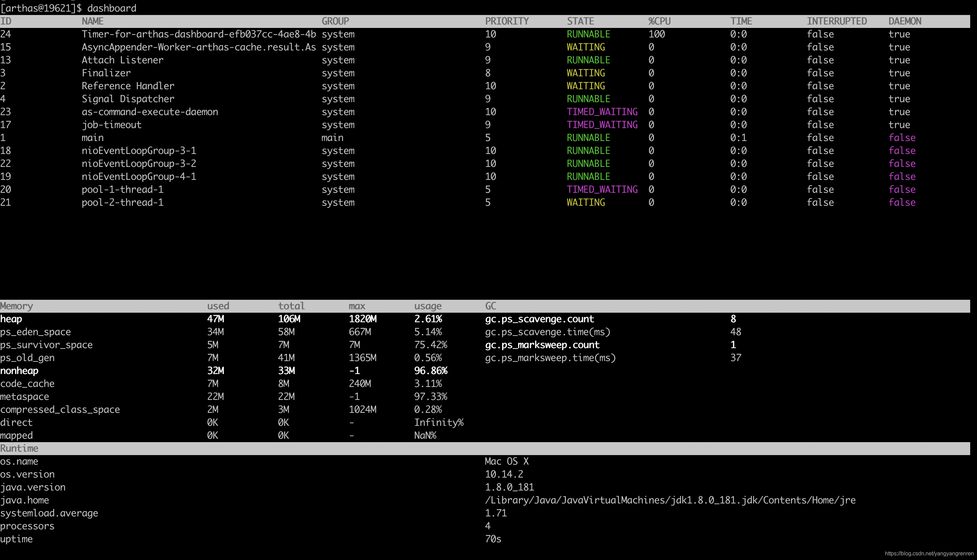Select thread nioEventLoopGroup-4-1
977x560 pixels.
pyautogui.click(x=139, y=176)
